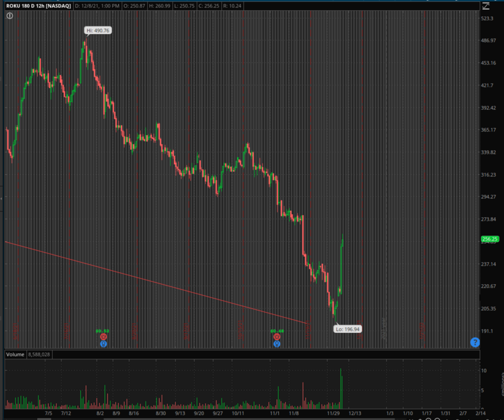This screenshot has width=504, height=420.
Task: Click the blue lightbulb icon near 11/1
Action: tap(277, 344)
